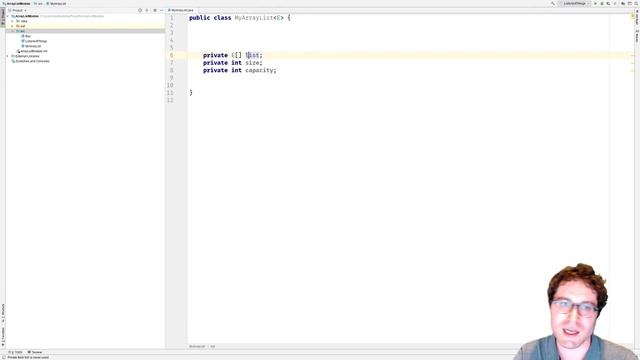Click the "capacity" field on line 8

pos(259,70)
